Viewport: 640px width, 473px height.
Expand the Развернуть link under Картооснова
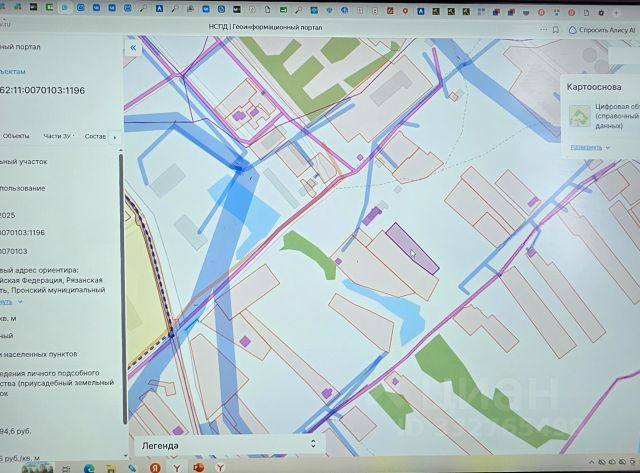(590, 147)
